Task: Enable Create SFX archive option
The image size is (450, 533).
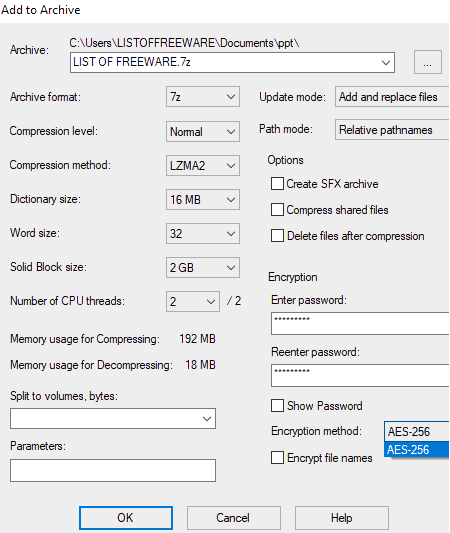Action: pos(277,184)
